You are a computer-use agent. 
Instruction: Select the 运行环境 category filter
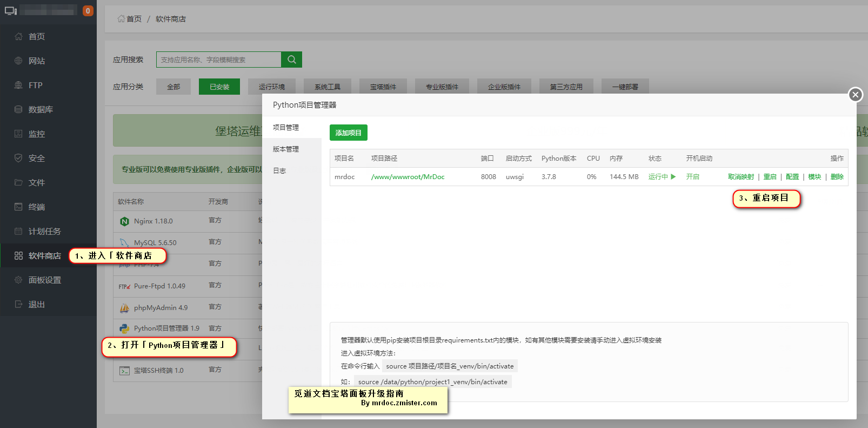271,87
